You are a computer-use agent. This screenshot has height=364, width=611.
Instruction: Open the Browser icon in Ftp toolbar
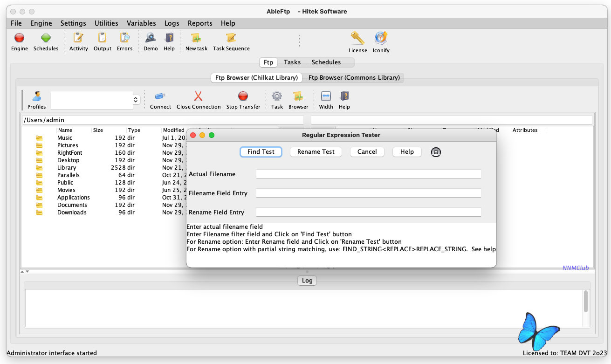tap(298, 96)
